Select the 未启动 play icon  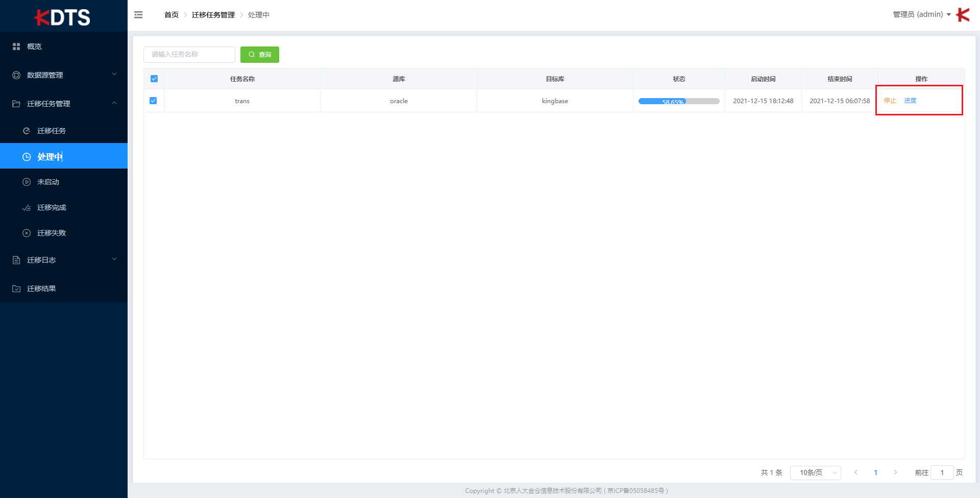(27, 182)
